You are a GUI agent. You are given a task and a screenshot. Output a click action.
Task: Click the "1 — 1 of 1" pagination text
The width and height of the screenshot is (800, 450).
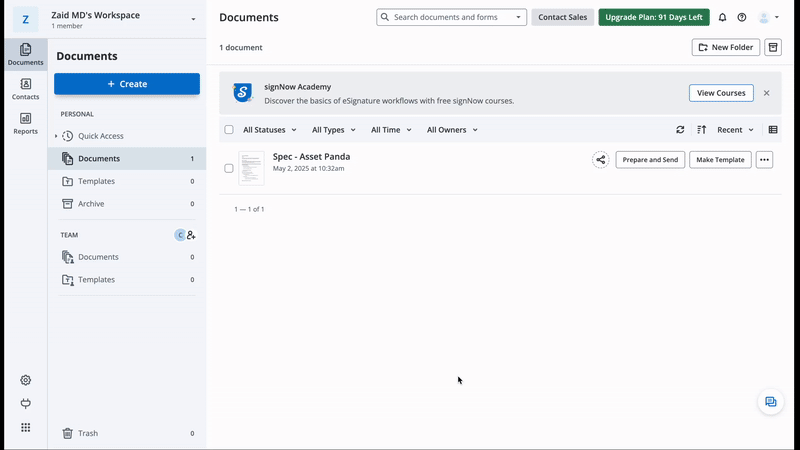(249, 209)
